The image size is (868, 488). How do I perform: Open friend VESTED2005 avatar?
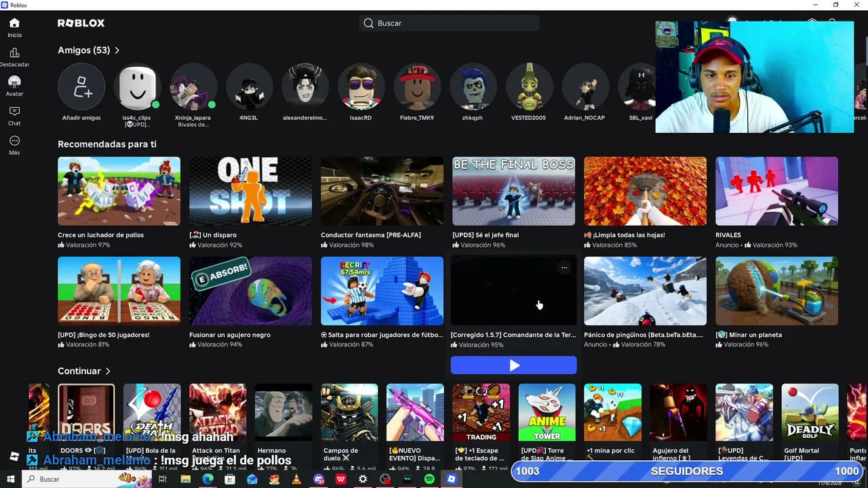(x=530, y=87)
